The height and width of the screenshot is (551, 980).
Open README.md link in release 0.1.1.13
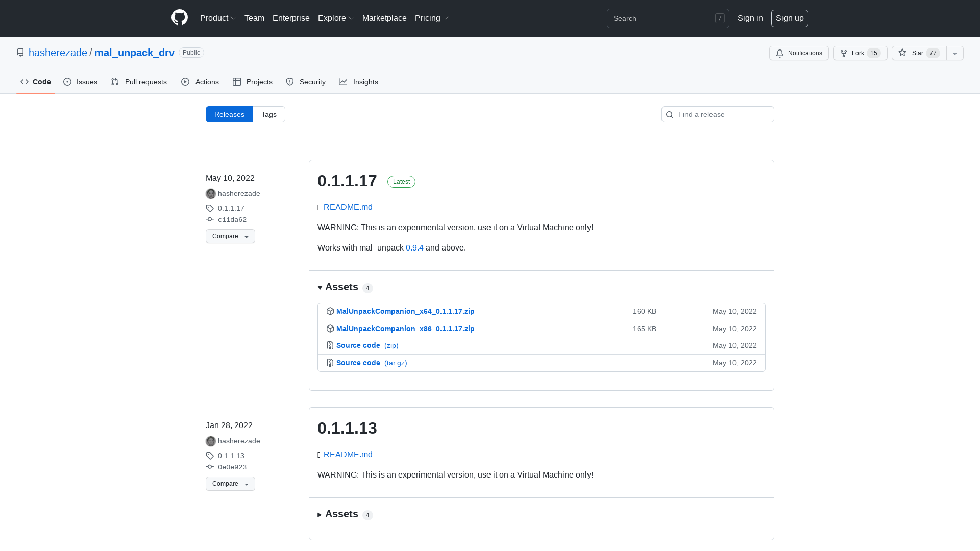pyautogui.click(x=348, y=455)
